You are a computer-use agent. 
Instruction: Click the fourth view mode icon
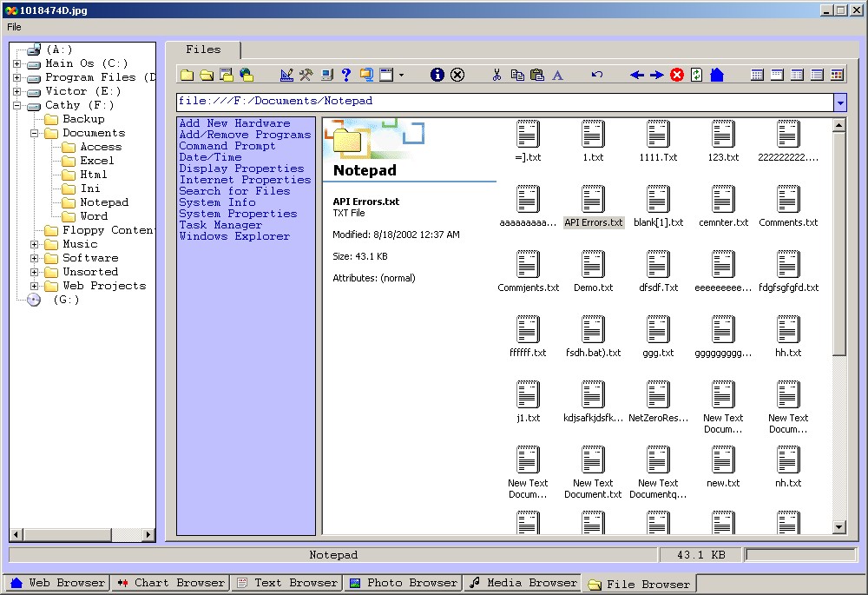817,75
